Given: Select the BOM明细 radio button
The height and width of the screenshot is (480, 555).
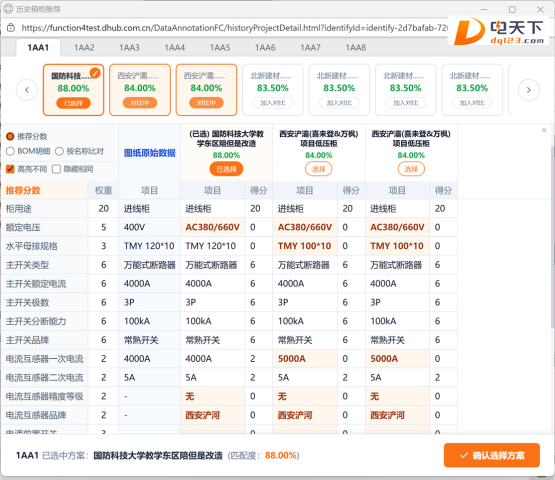Looking at the screenshot, I should (x=10, y=152).
